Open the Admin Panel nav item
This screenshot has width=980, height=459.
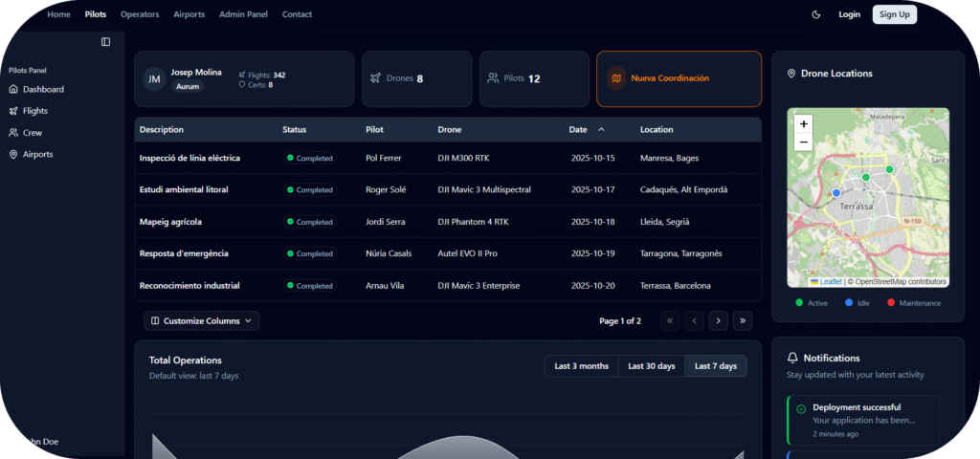pos(243,14)
